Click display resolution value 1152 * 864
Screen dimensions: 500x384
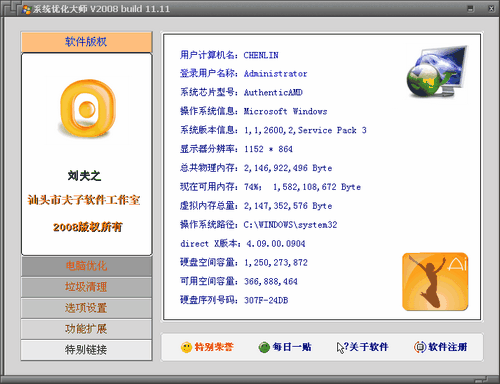click(x=268, y=149)
